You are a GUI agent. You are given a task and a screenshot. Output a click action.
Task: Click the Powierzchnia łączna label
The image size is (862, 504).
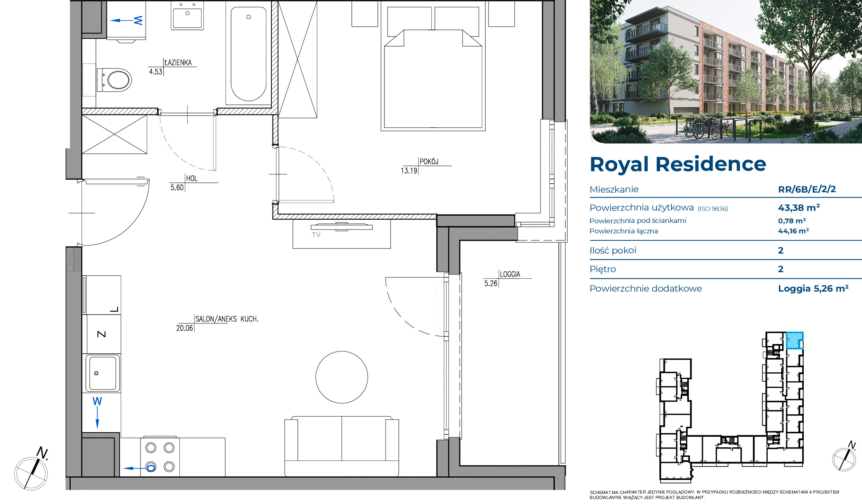624,231
